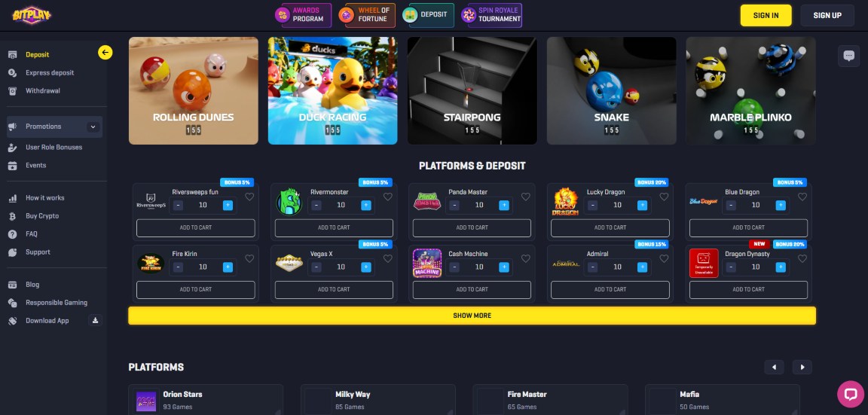Open live support chat pink bubble
The height and width of the screenshot is (415, 868).
(x=851, y=394)
